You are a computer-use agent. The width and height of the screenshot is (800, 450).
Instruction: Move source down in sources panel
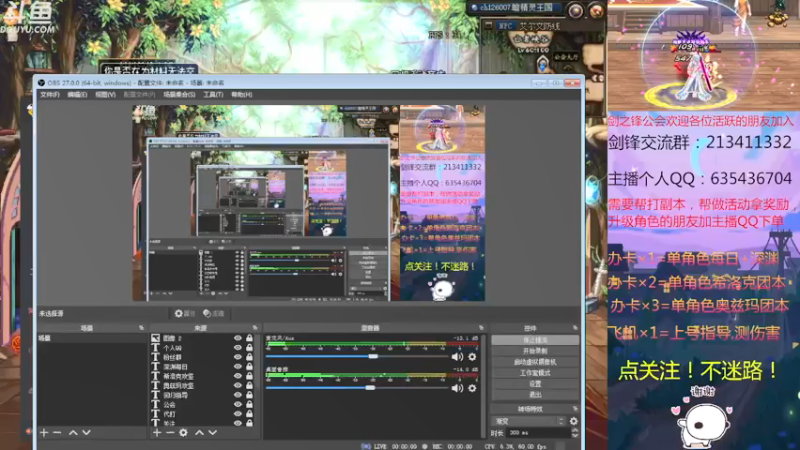click(213, 433)
